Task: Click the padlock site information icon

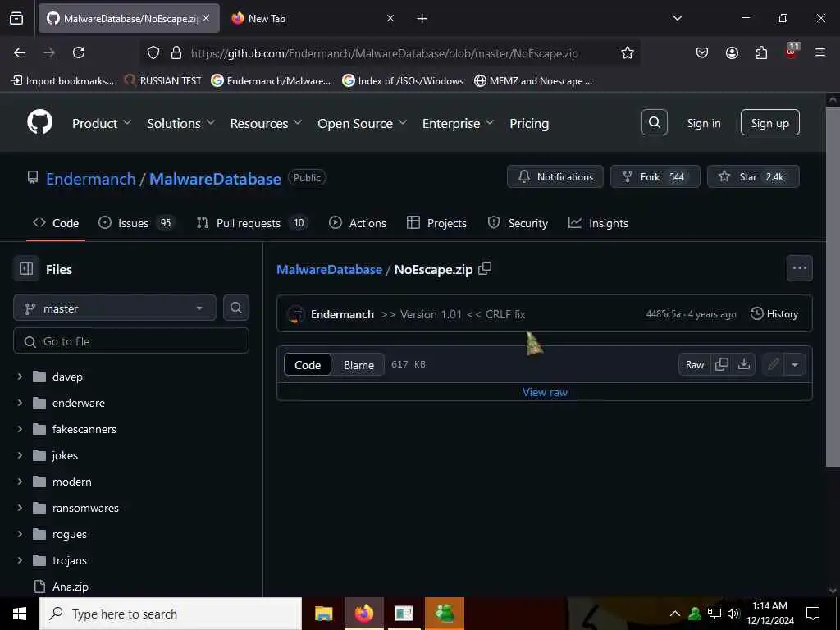Action: [176, 52]
